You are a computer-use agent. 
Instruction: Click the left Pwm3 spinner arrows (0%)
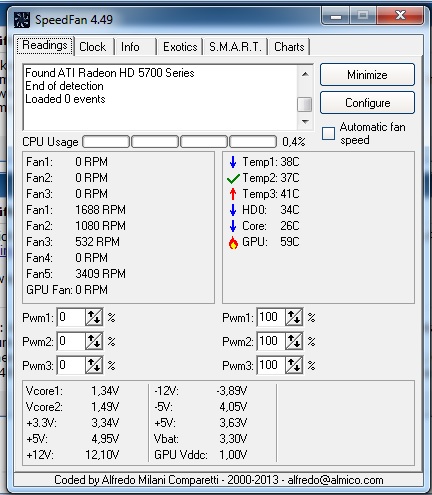94,365
